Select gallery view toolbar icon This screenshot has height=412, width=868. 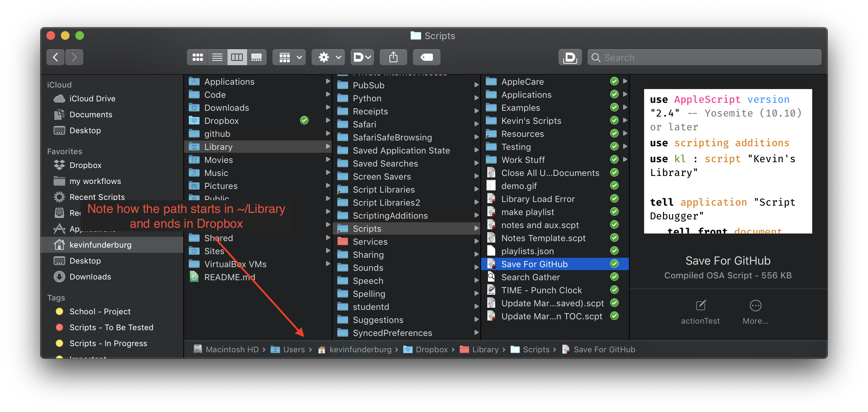pyautogui.click(x=256, y=57)
